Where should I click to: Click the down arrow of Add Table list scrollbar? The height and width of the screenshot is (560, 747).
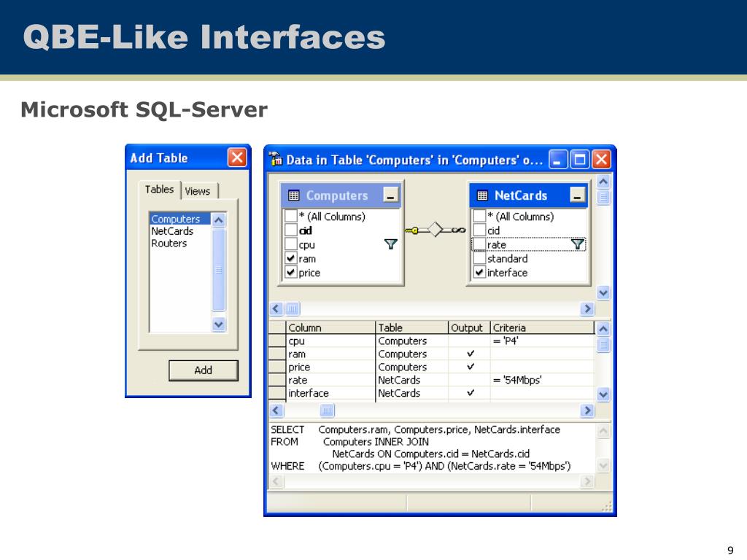point(219,324)
